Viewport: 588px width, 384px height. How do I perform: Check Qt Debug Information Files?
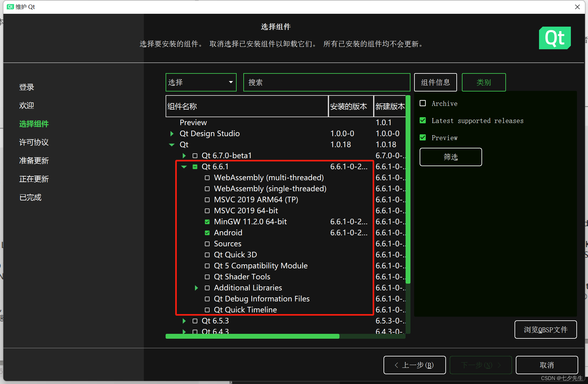click(207, 299)
